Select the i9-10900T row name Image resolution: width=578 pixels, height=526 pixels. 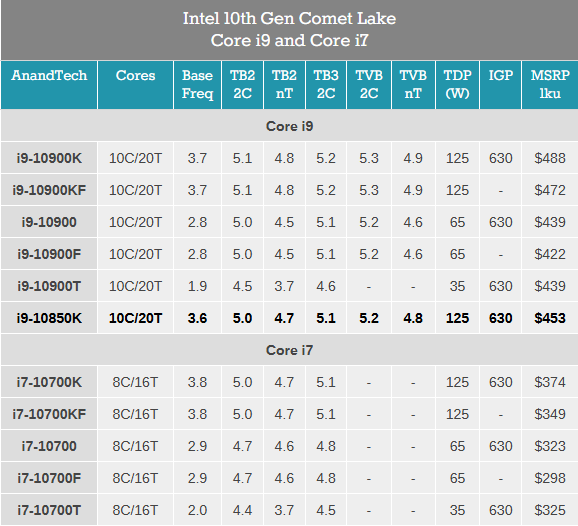[49, 286]
